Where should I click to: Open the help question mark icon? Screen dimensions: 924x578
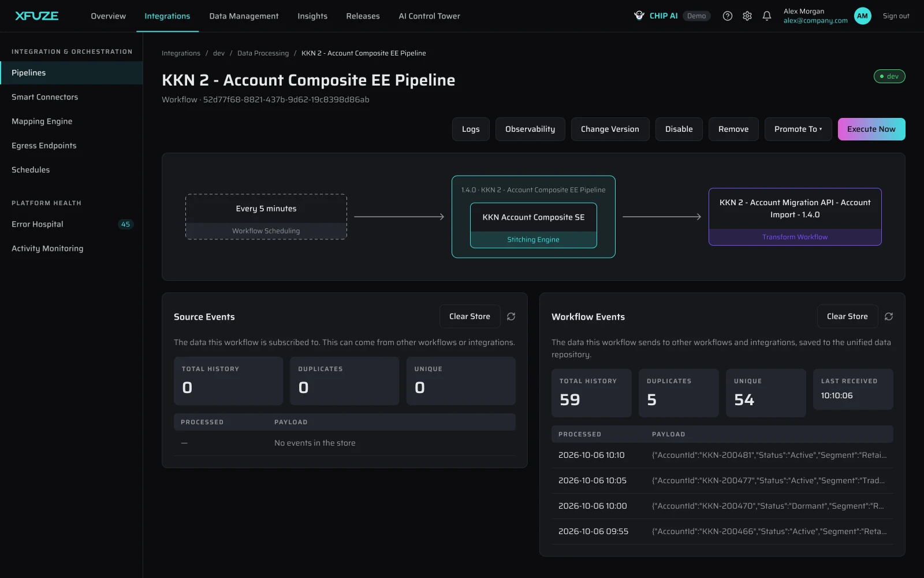tap(728, 16)
